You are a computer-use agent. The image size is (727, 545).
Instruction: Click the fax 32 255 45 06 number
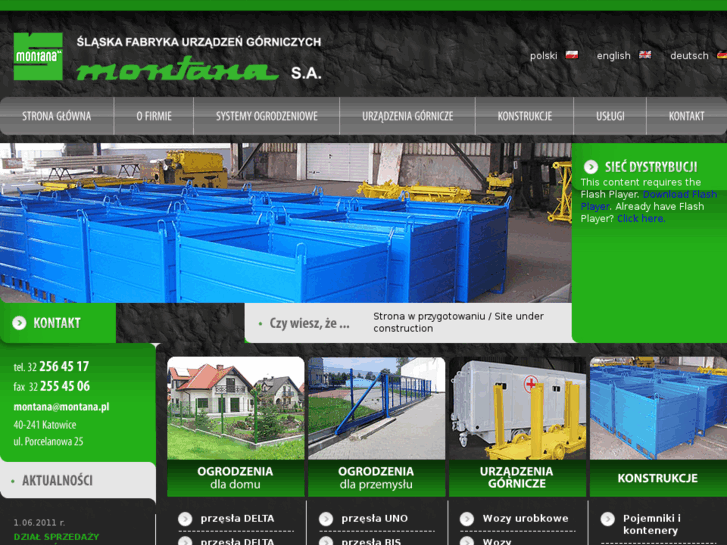click(51, 386)
